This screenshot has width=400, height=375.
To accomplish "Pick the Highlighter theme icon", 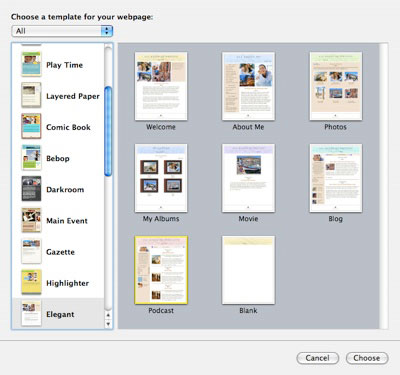I will click(x=31, y=282).
